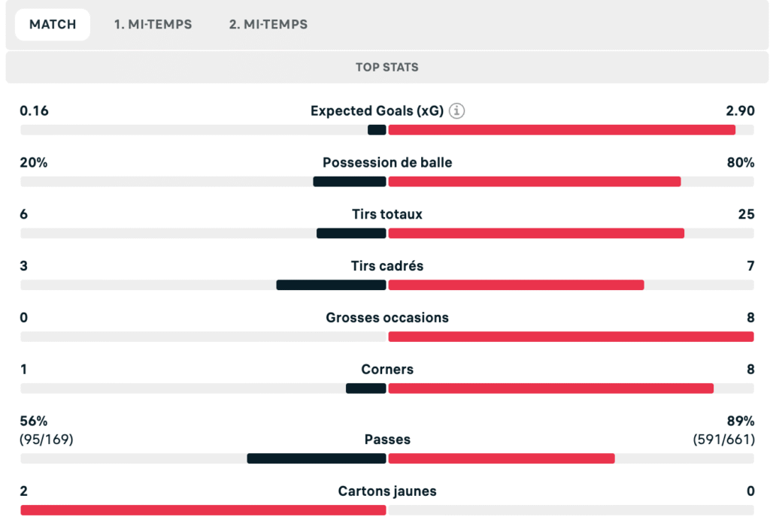This screenshot has width=770, height=532.
Task: Click the dark Passes bar
Action: pos(316,458)
